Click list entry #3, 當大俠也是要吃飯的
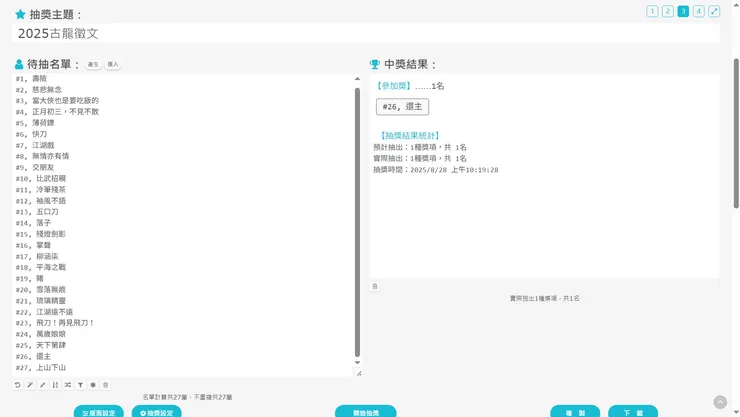740x417 pixels. pos(57,100)
